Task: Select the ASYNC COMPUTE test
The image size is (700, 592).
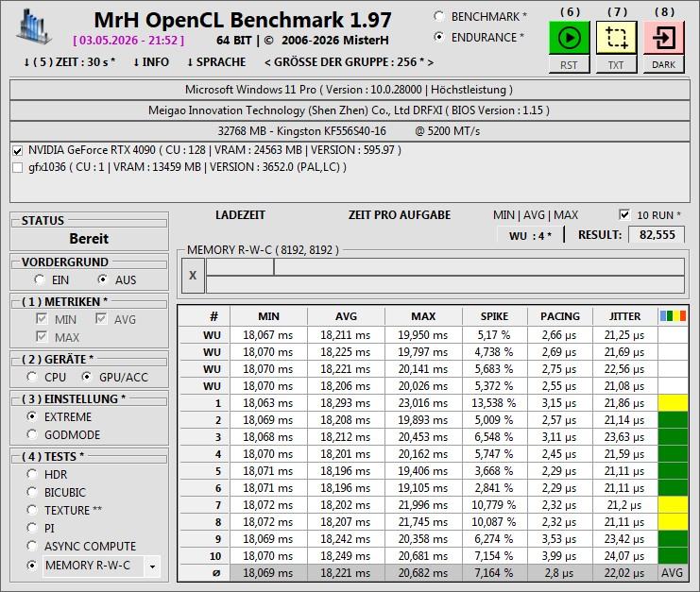Action: tap(32, 546)
